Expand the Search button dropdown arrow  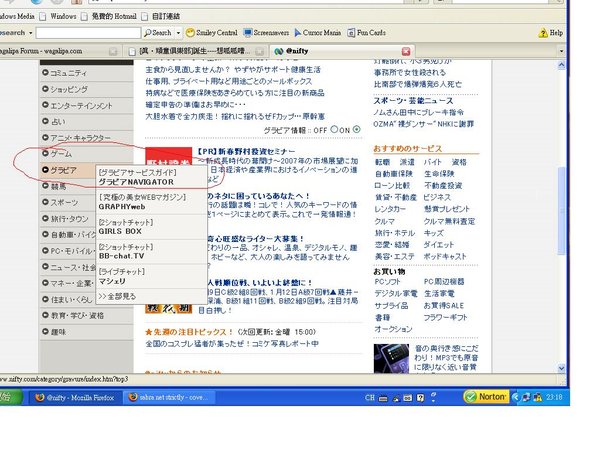tap(180, 33)
